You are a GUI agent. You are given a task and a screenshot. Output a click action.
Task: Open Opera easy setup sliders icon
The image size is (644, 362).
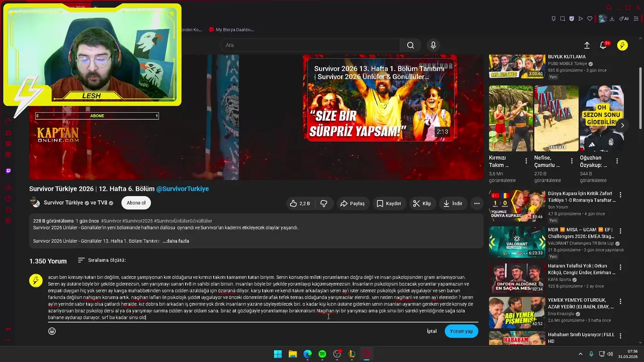635,19
